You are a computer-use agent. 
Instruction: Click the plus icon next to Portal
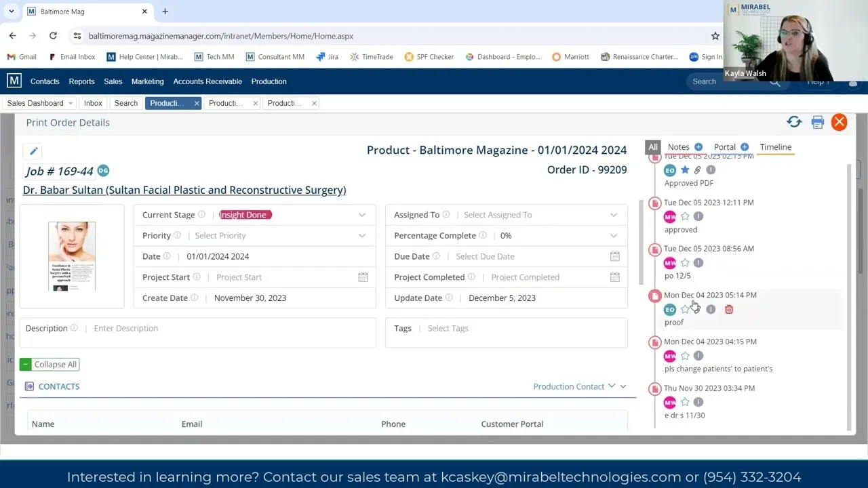pos(745,147)
